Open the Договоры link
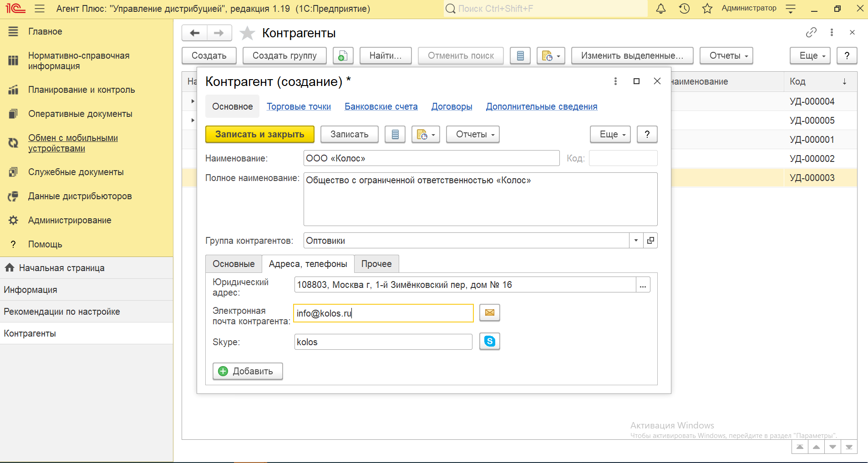Image resolution: width=868 pixels, height=463 pixels. click(452, 106)
